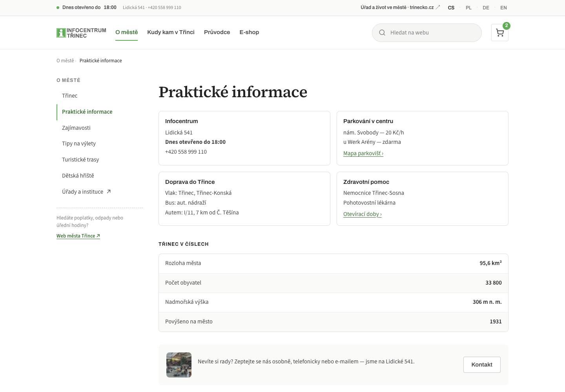Click the Praktické informace page title
Image resolution: width=565 pixels, height=392 pixels.
point(233,92)
